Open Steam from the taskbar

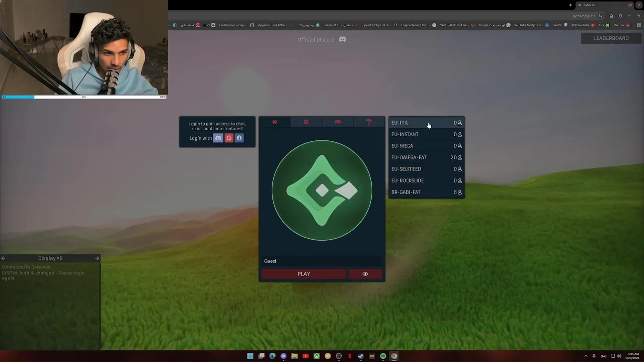pos(361,356)
